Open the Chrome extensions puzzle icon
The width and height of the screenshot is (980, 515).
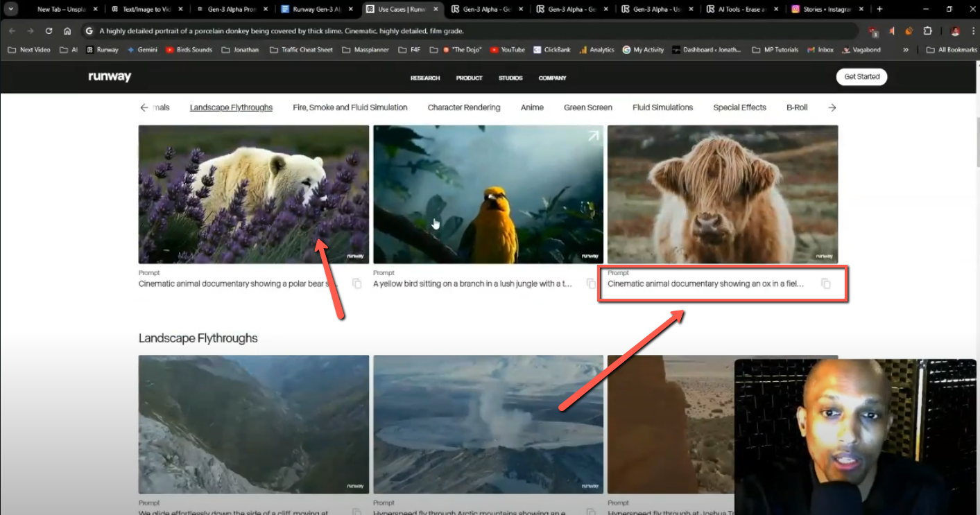927,31
